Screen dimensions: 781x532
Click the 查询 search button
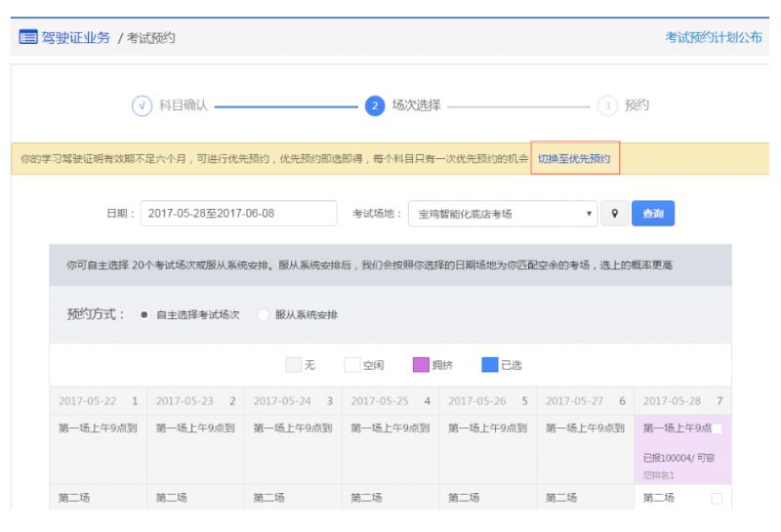652,214
